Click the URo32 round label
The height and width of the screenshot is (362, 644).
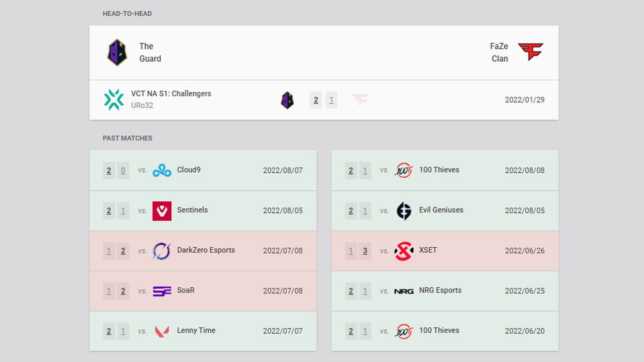[142, 105]
